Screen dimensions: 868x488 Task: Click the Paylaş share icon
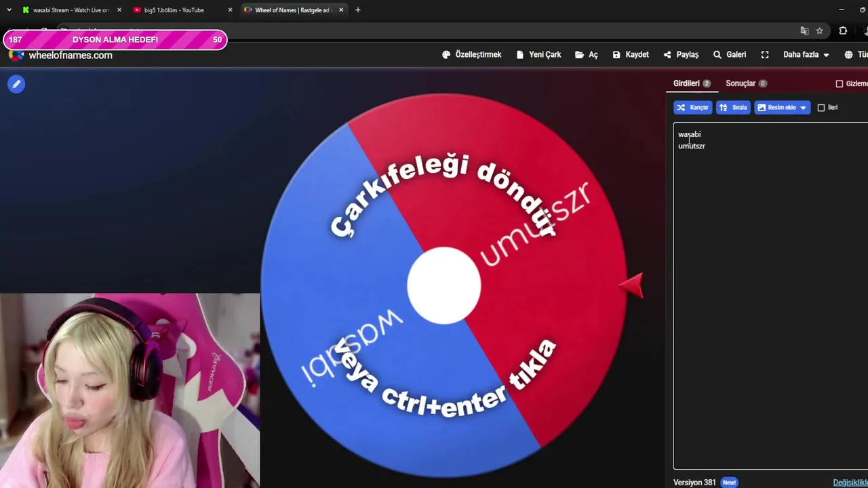tap(667, 55)
